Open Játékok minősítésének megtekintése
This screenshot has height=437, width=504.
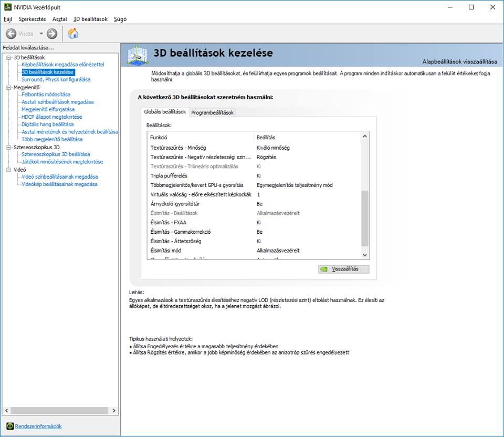pyautogui.click(x=62, y=162)
